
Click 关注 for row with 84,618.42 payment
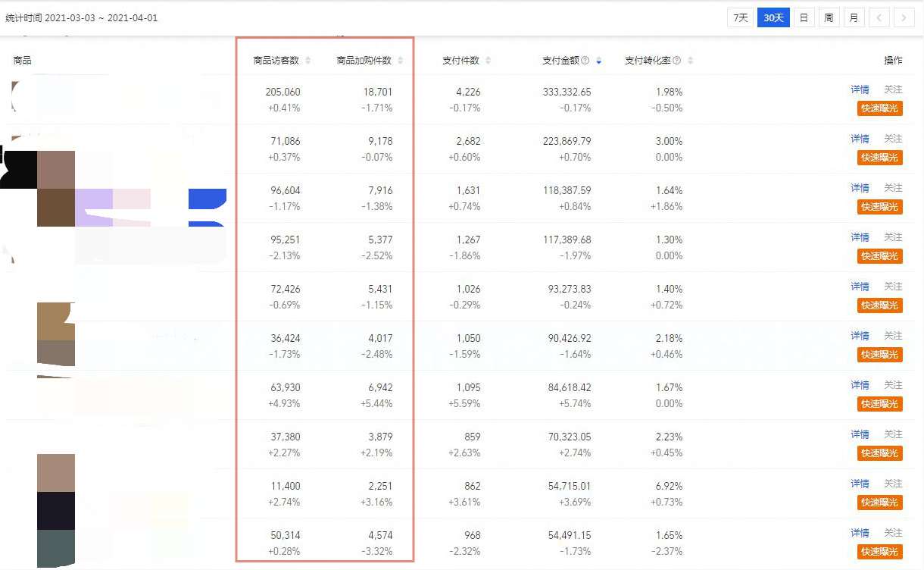894,385
